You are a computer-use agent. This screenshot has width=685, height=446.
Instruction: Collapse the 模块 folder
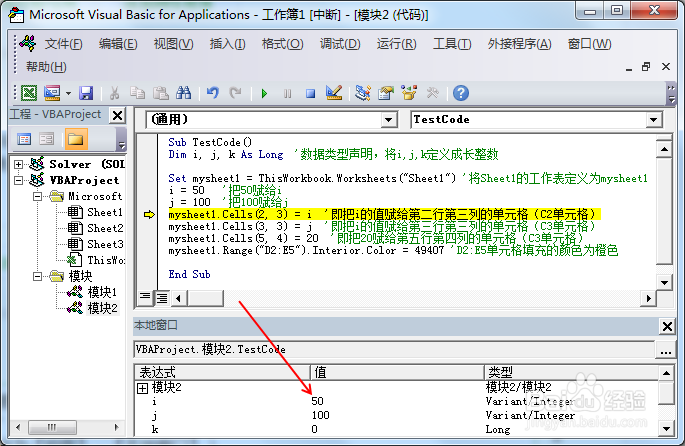pyautogui.click(x=38, y=277)
